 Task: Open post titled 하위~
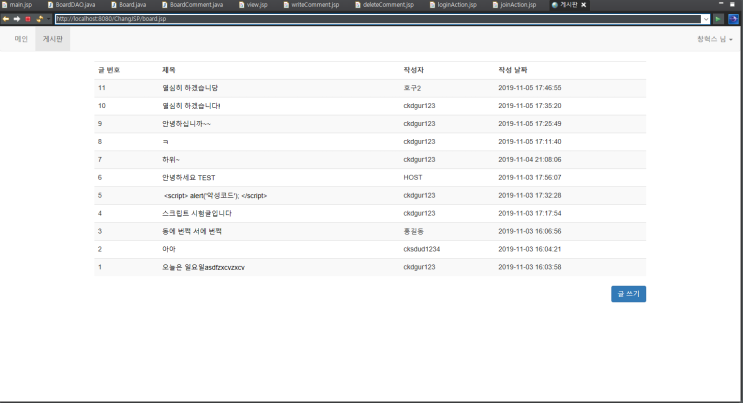click(171, 160)
